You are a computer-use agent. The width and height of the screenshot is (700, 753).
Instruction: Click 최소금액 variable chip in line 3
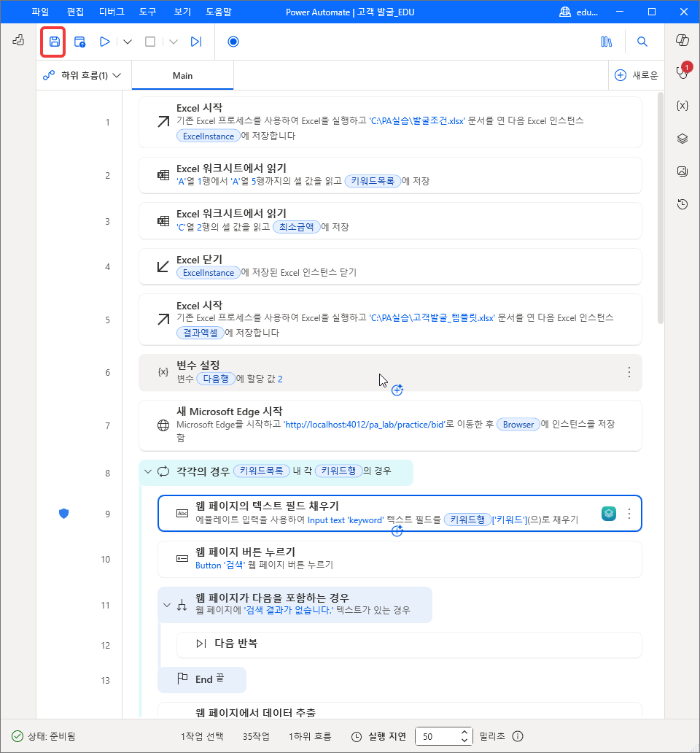pyautogui.click(x=297, y=227)
